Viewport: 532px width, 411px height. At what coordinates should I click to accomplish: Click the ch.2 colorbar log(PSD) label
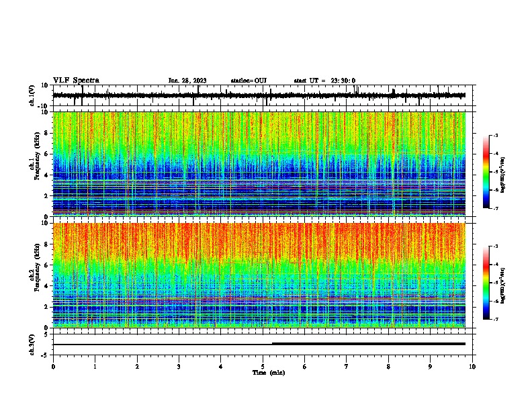click(503, 285)
